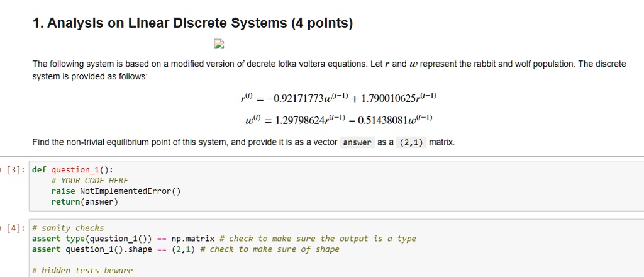Click the lotka voltera description paragraph
Image resolution: width=644 pixels, height=277 pixels.
coord(330,71)
